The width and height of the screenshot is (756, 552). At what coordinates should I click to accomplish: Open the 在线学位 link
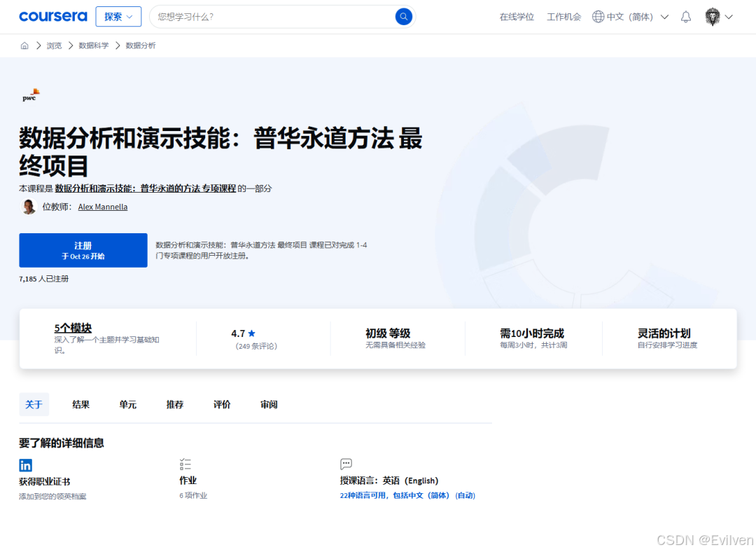tap(517, 17)
